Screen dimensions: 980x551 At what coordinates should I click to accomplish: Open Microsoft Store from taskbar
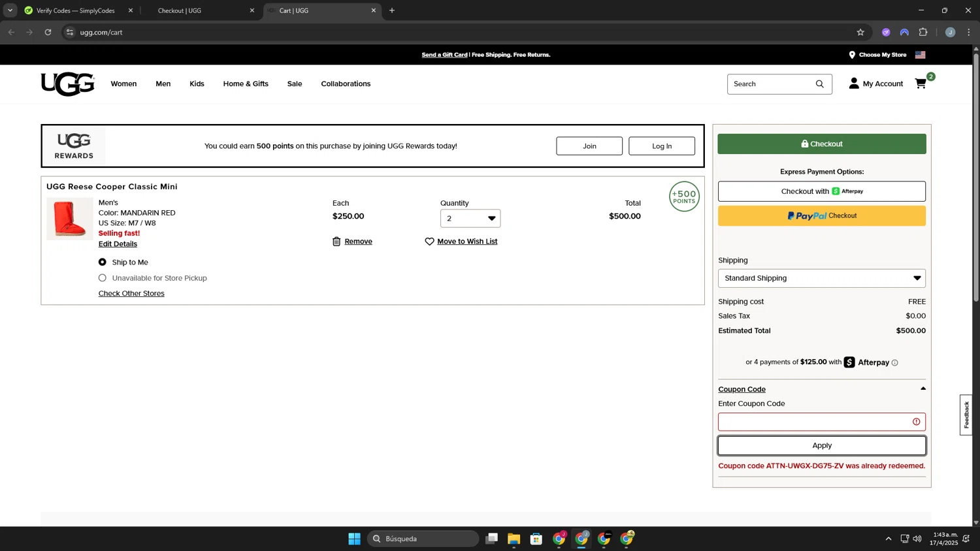coord(536,539)
